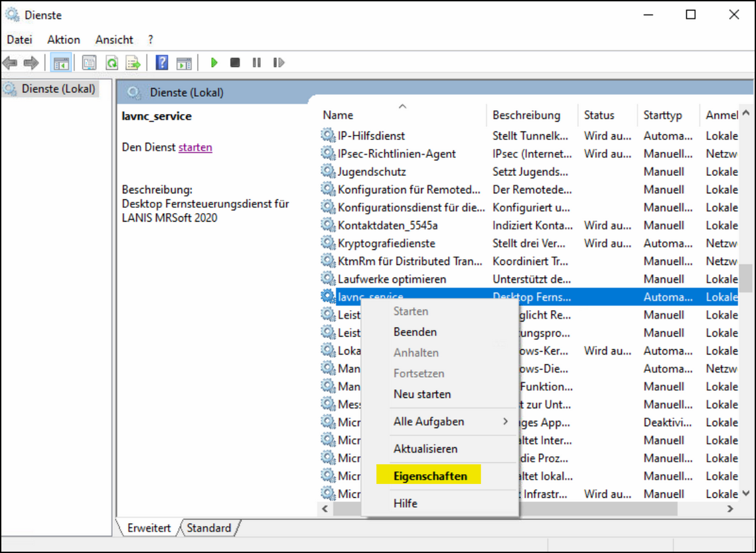756x553 pixels.
Task: Click the horizontal scrollbar right arrow
Action: [x=730, y=509]
